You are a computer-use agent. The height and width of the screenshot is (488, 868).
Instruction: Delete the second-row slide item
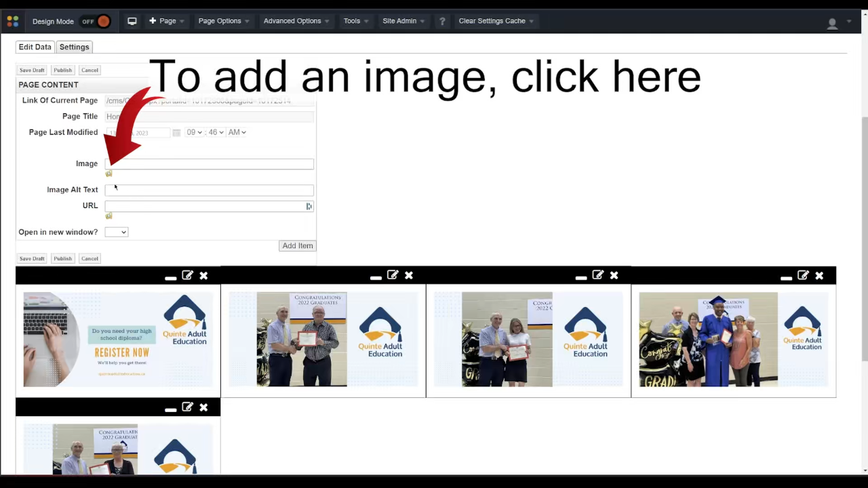click(203, 407)
